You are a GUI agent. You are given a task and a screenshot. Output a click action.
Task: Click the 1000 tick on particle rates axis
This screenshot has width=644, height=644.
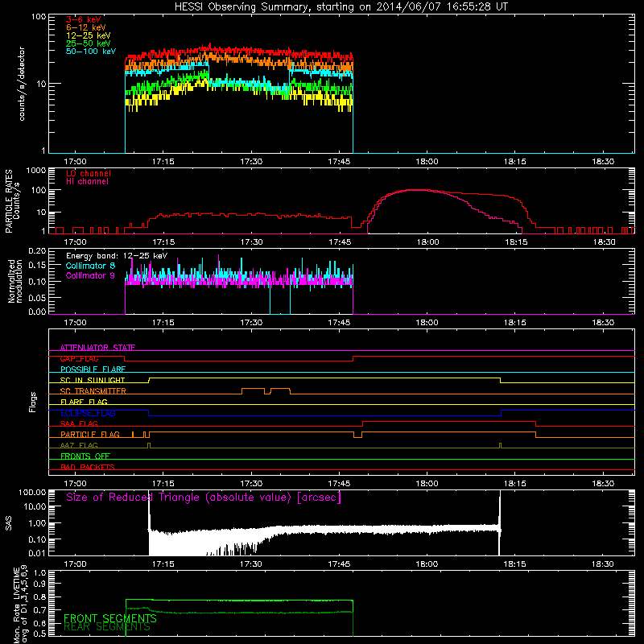pyautogui.click(x=36, y=170)
